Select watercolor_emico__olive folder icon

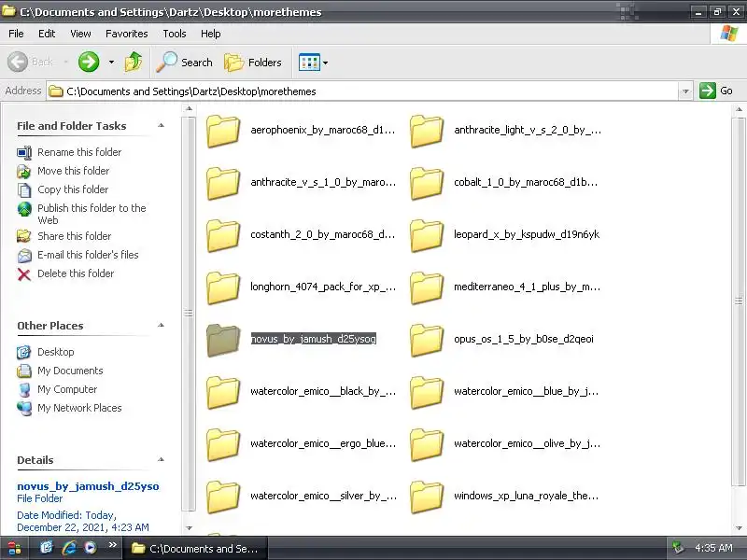tap(427, 445)
